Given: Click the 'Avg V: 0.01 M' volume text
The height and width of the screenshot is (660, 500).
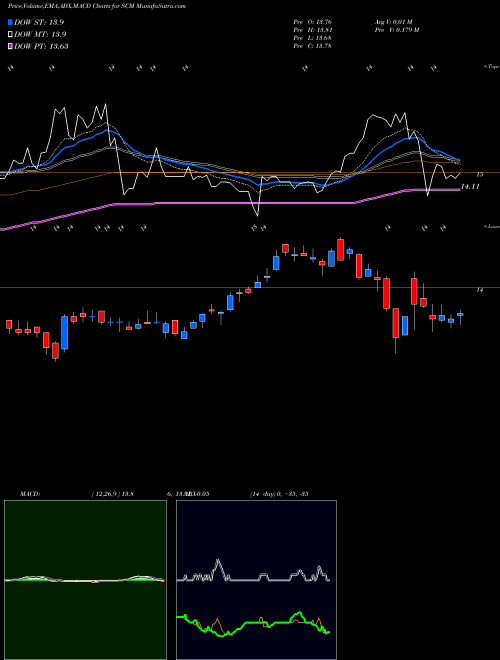Looking at the screenshot, I should 393,21.
